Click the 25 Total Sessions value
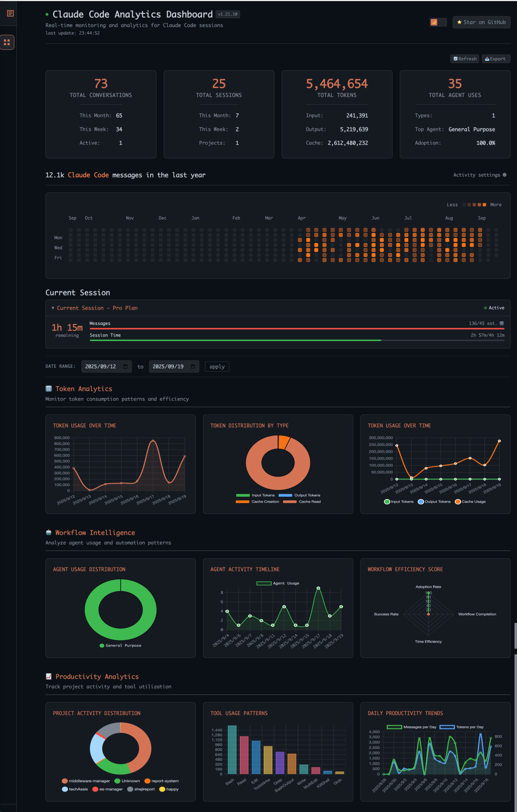 click(x=219, y=84)
